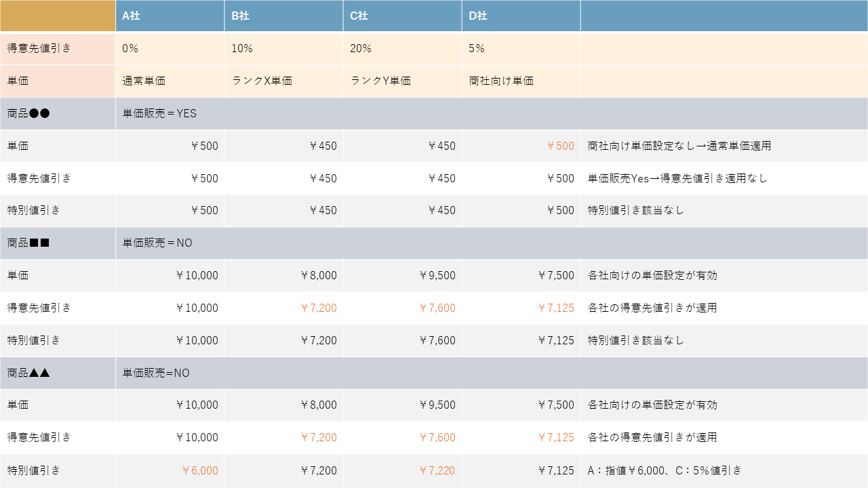Select the 商品▲▲ section header

coord(58,373)
